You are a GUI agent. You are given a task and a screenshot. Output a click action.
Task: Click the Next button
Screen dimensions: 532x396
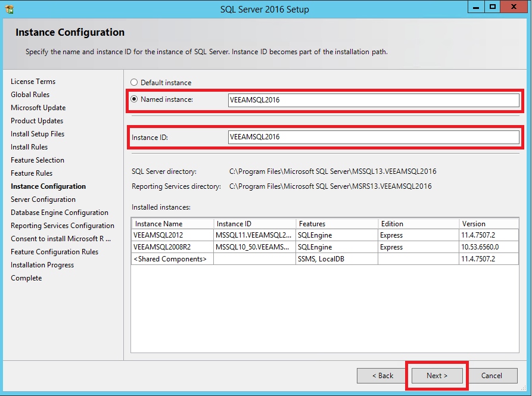[x=437, y=376]
